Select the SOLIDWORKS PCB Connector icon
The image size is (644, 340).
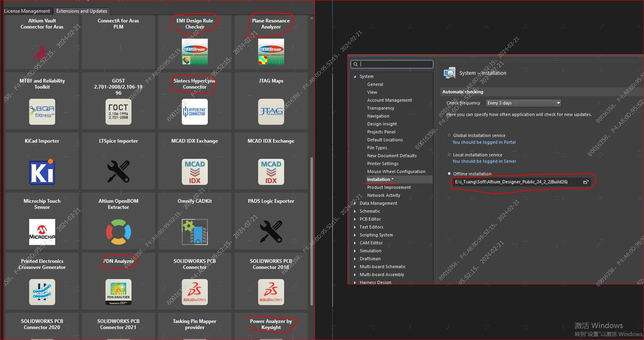[x=195, y=292]
